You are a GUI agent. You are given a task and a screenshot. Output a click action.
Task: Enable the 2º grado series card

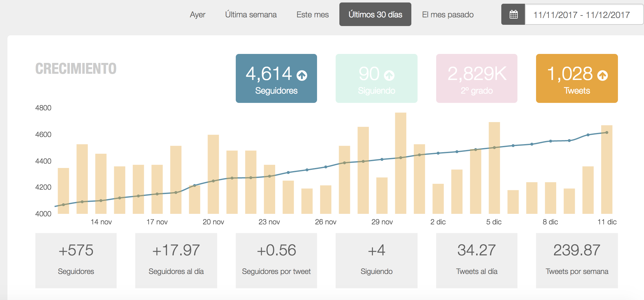tap(477, 78)
